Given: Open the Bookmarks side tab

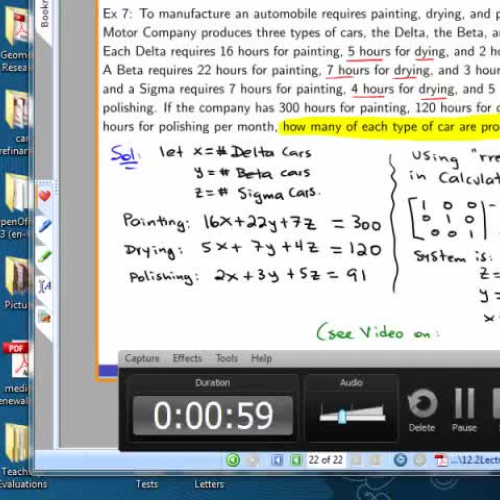Looking at the screenshot, I should tap(45, 14).
